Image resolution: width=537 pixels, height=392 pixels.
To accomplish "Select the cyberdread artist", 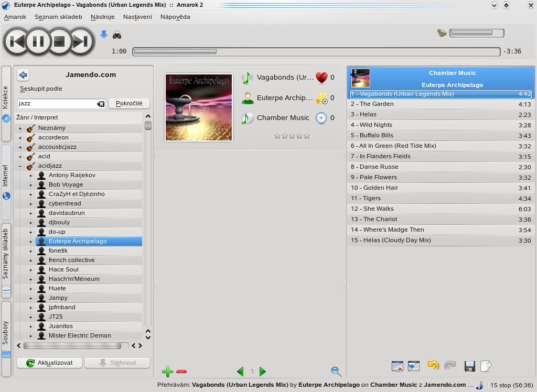I will 65,203.
